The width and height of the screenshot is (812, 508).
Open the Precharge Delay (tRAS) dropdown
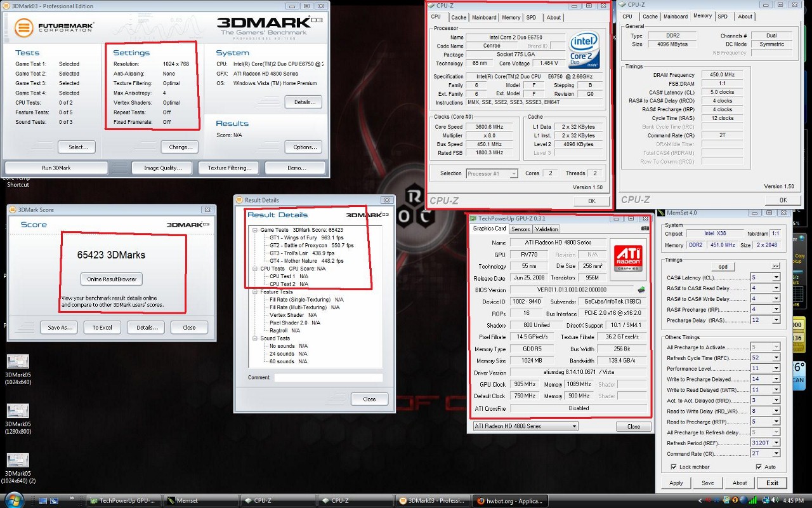click(x=775, y=320)
